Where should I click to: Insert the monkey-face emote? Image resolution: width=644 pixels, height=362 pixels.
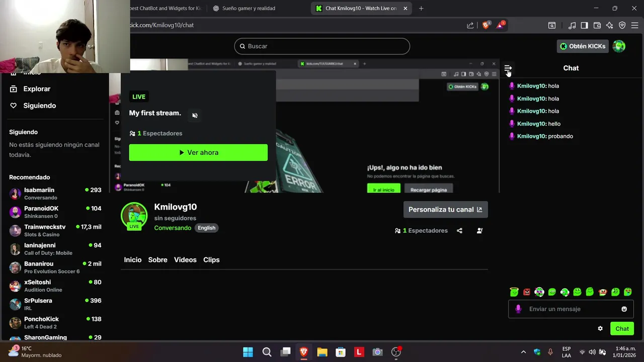pyautogui.click(x=602, y=292)
